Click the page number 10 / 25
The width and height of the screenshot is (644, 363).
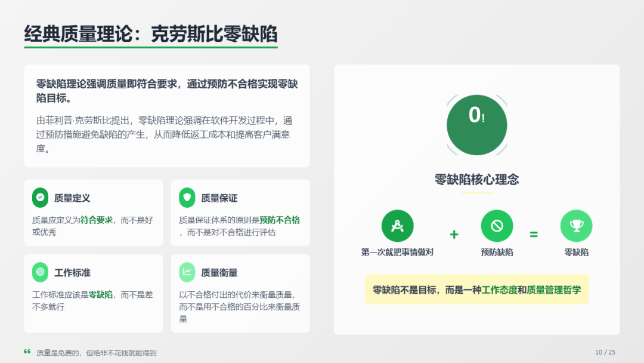click(605, 352)
